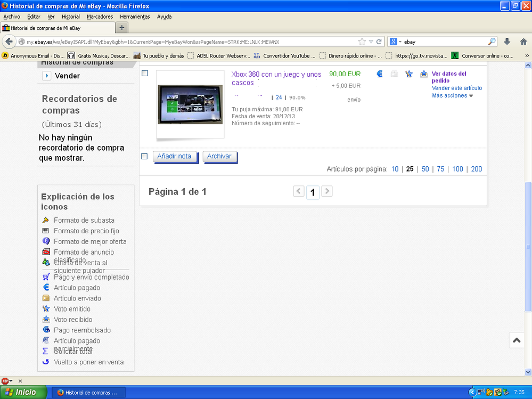Click the Google search engine icon
Screen dimensions: 532x399
[393, 42]
